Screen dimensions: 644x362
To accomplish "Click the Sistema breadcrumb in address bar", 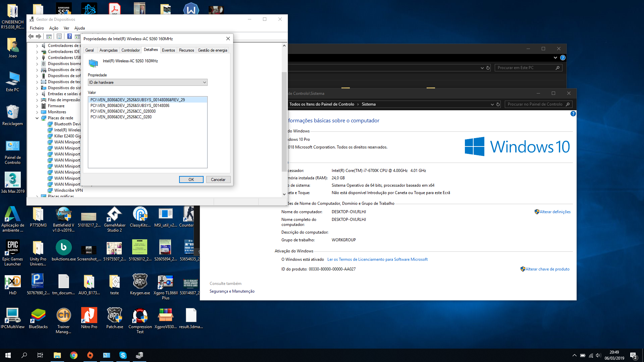I will click(369, 104).
